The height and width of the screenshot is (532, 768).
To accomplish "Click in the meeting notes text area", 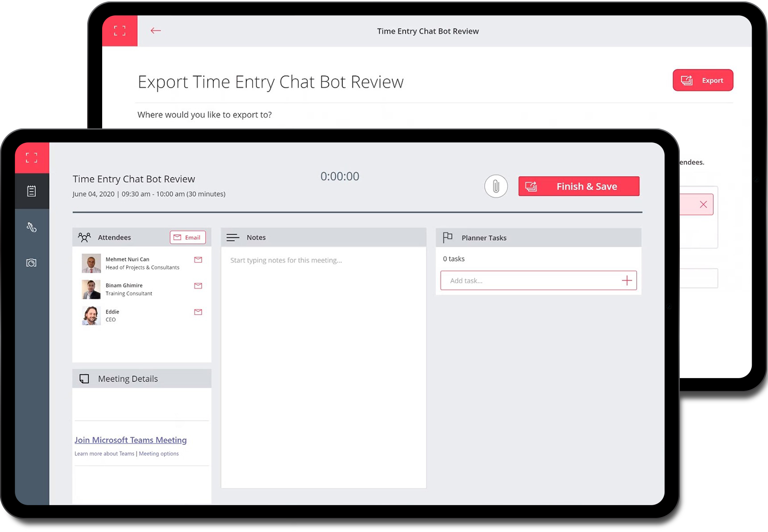I will [324, 335].
